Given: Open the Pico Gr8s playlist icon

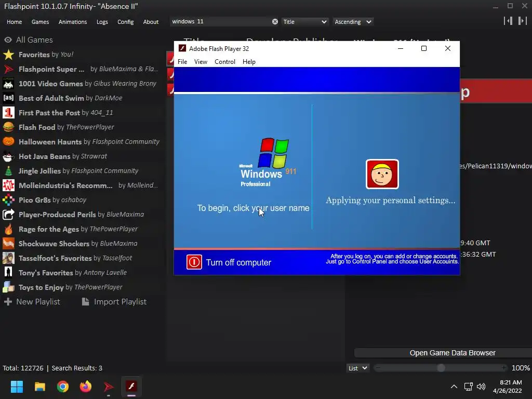Looking at the screenshot, I should (8, 200).
